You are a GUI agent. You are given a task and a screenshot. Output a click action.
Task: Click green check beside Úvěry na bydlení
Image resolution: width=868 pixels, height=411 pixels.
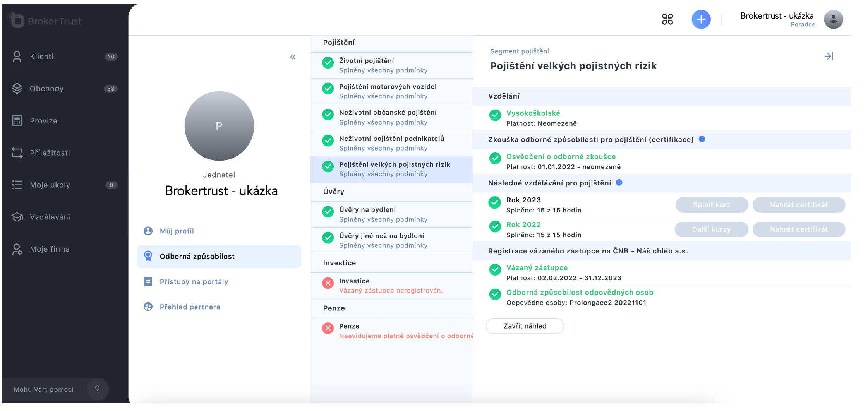328,212
